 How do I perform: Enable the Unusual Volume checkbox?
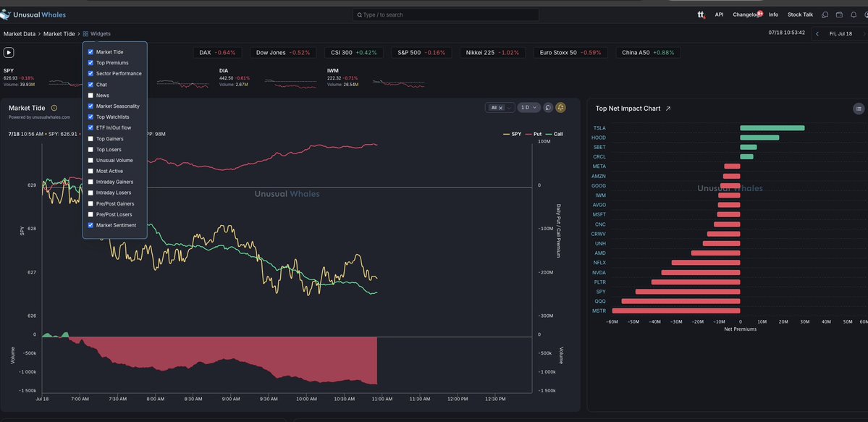90,160
